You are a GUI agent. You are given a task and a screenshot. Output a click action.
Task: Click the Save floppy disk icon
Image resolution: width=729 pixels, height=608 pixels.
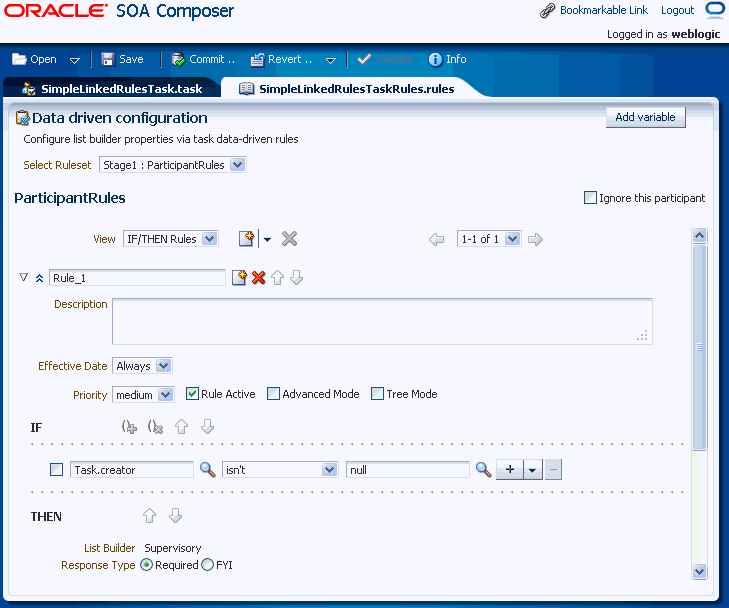click(x=108, y=59)
